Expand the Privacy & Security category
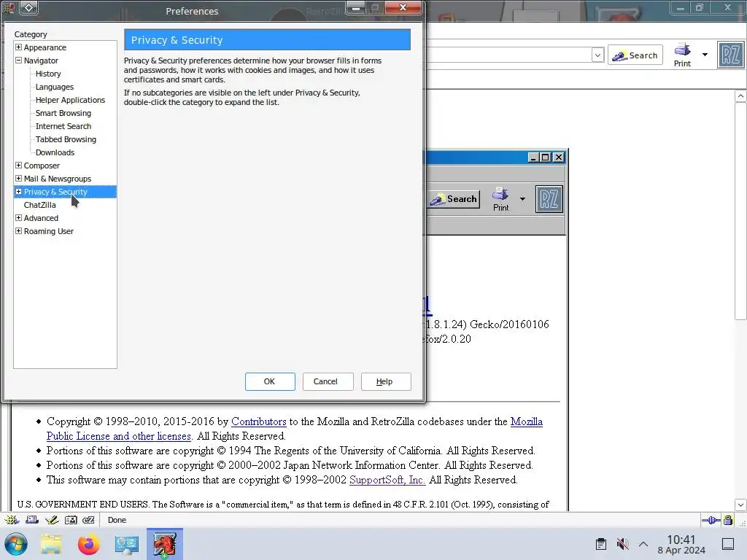The image size is (747, 560). [x=18, y=192]
